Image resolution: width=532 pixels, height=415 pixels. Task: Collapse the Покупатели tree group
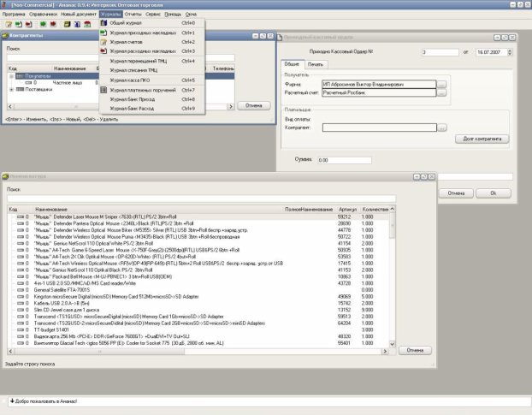pyautogui.click(x=11, y=76)
